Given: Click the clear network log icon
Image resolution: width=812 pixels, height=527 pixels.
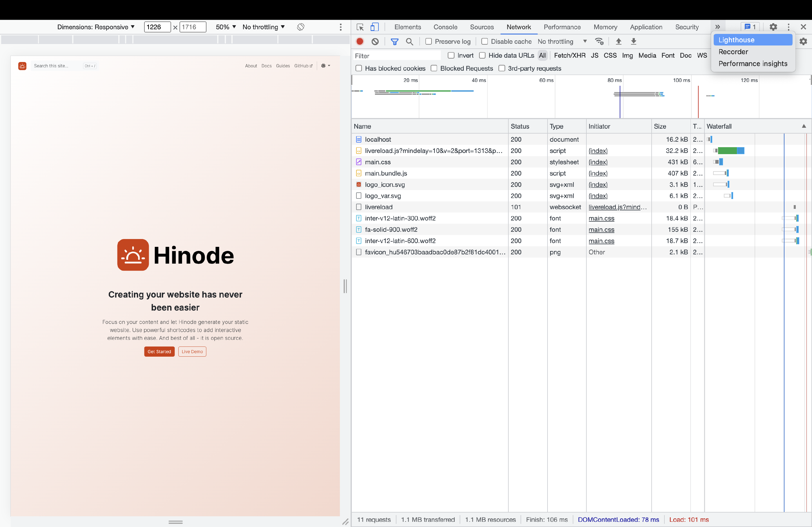Looking at the screenshot, I should click(x=375, y=41).
